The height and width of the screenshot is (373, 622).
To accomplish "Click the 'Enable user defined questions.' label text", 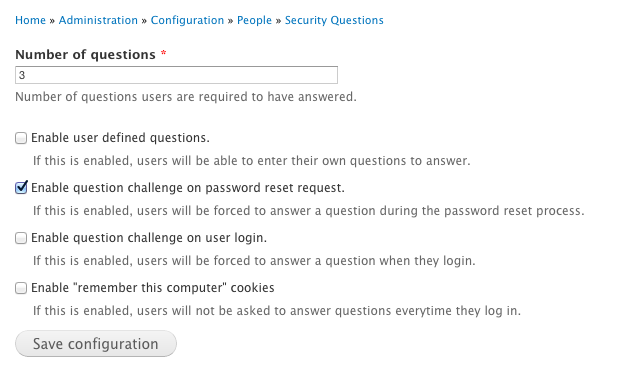I will (x=120, y=138).
